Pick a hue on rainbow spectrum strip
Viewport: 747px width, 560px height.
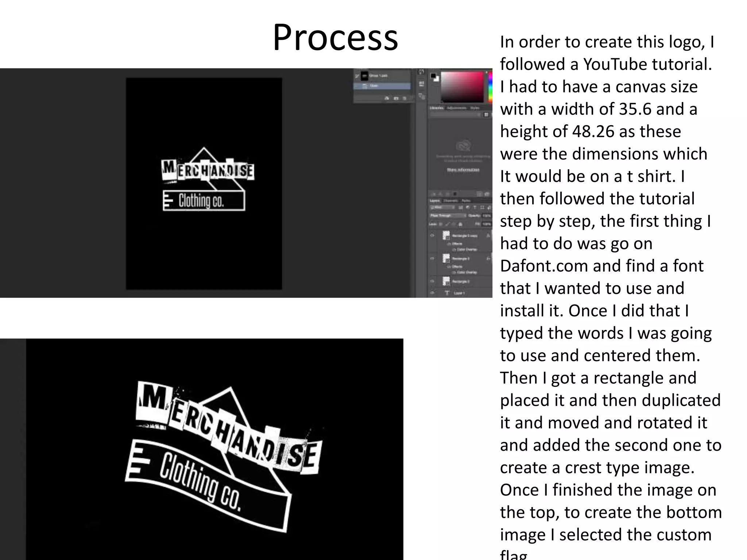[x=491, y=87]
